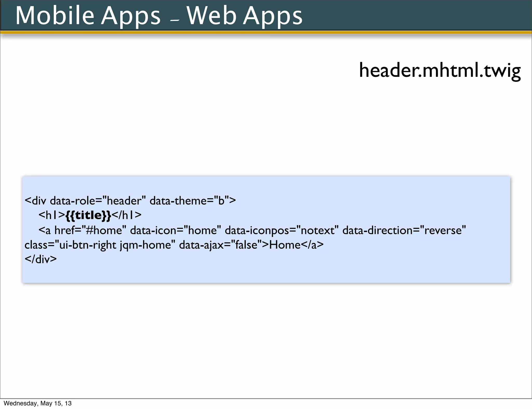Click the closing </div> tag
The image size is (532, 409).
41,259
